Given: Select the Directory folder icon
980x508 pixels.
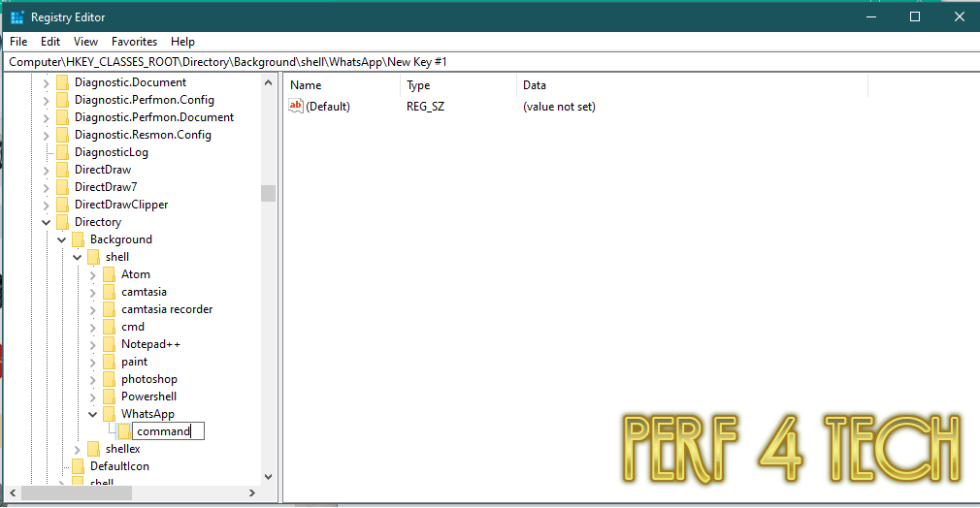Looking at the screenshot, I should coord(62,222).
